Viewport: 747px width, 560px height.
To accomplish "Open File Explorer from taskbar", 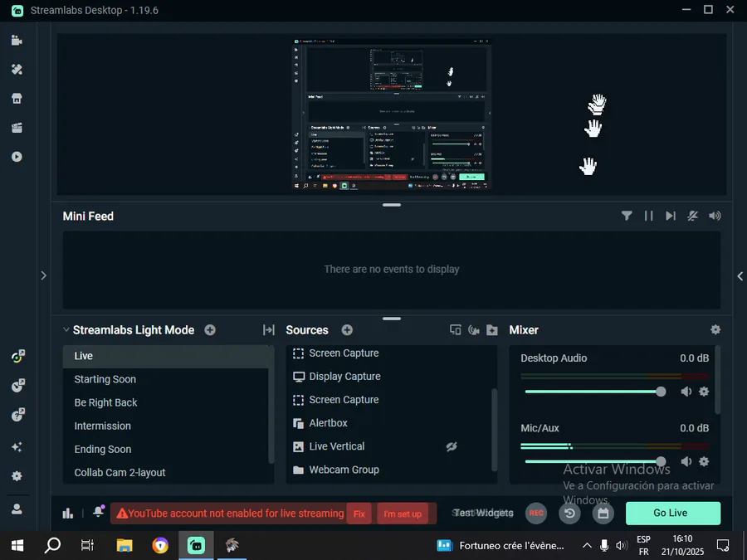I will click(124, 546).
